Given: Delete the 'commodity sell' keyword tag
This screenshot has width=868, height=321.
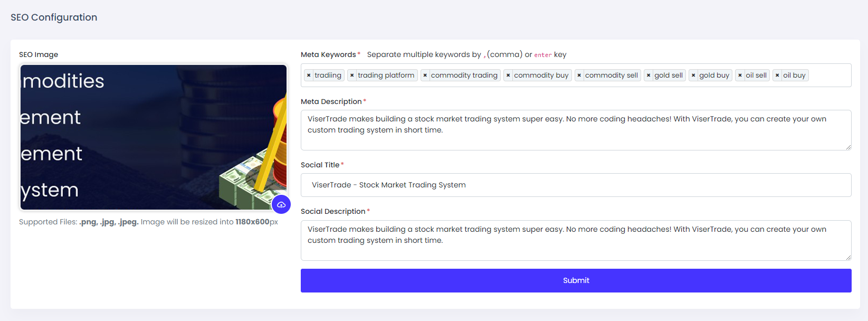Looking at the screenshot, I should coord(579,75).
